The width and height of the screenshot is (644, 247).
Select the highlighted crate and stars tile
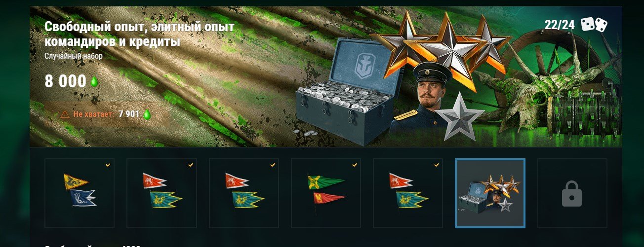pos(490,193)
